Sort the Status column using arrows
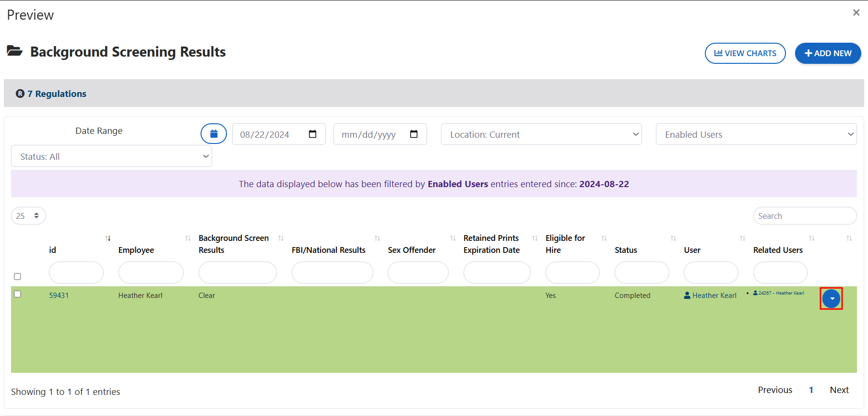The image size is (868, 416). click(673, 238)
